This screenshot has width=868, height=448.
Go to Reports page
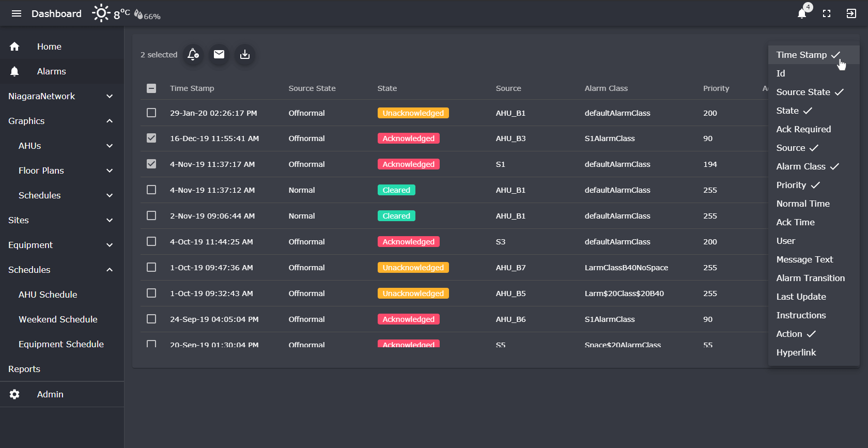pos(24,369)
